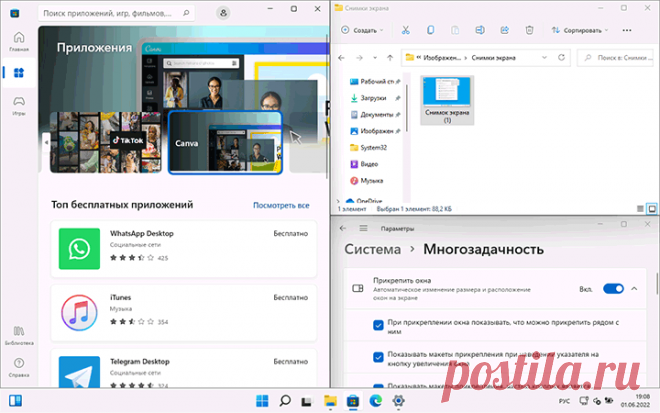Expand the Explorer address bar history dropdown

pos(544,57)
